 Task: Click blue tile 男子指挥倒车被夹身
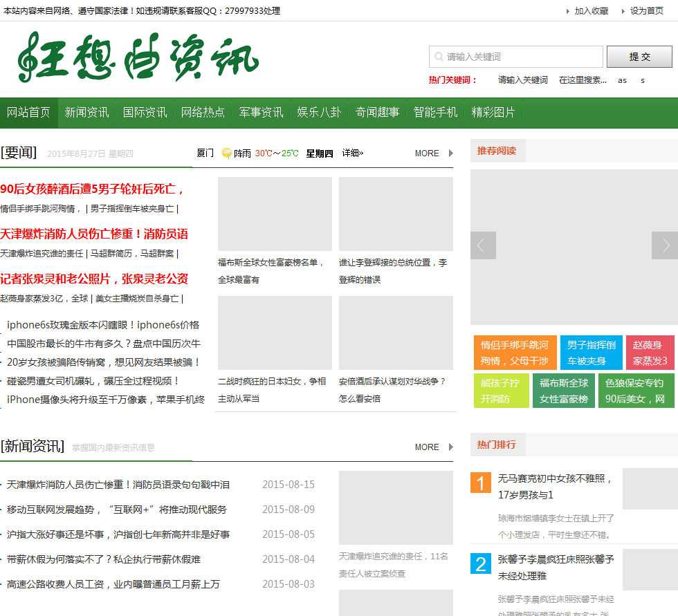[x=592, y=353]
